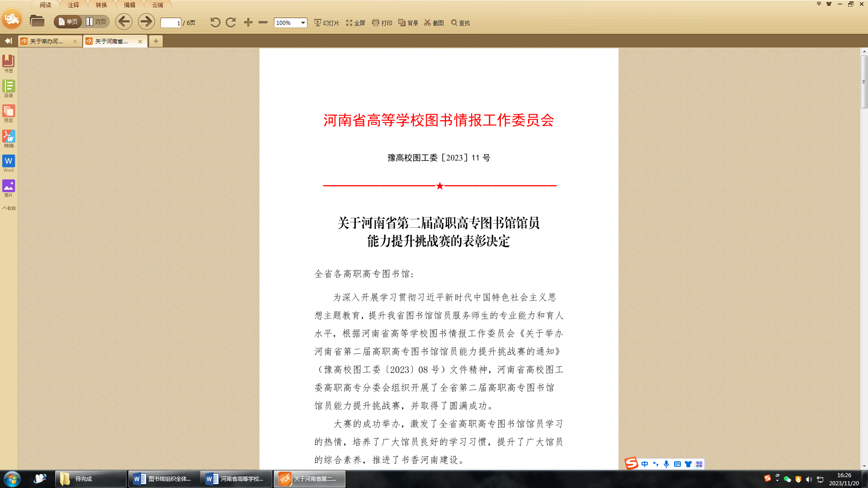868x488 pixels.
Task: Open the title bar dropdown menu arrow
Action: [819, 4]
